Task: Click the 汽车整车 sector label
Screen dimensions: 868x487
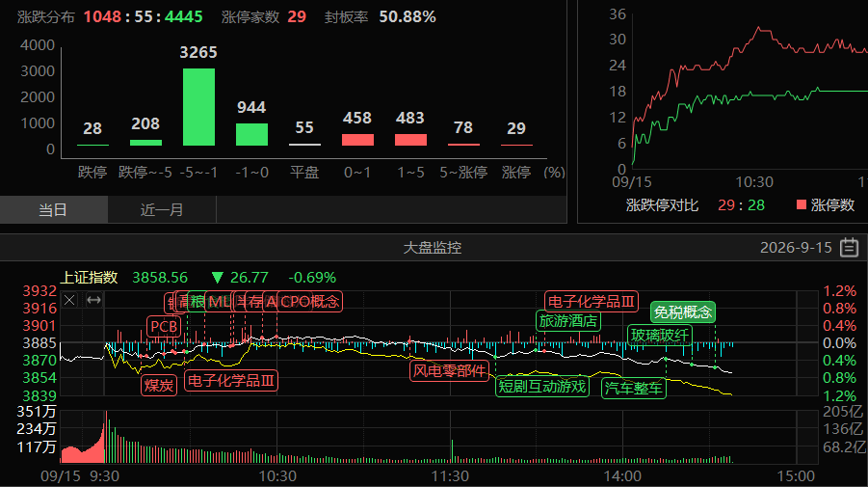Action: point(634,388)
